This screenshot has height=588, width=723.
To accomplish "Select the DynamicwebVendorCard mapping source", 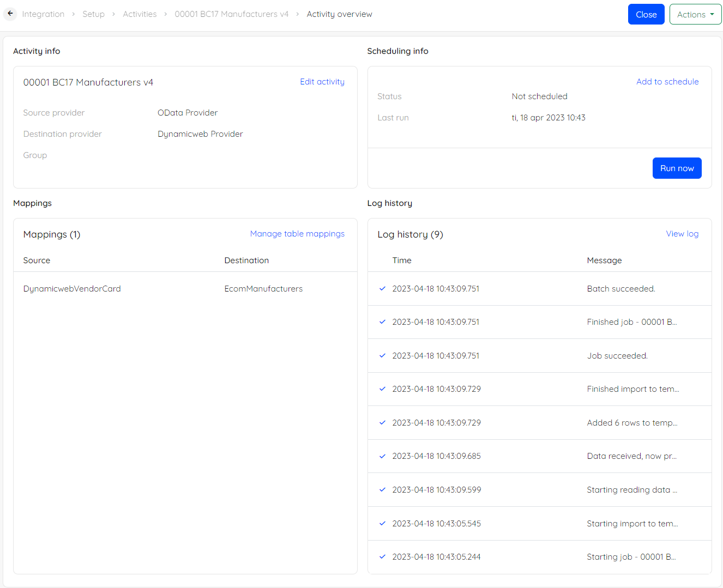I will click(x=72, y=289).
